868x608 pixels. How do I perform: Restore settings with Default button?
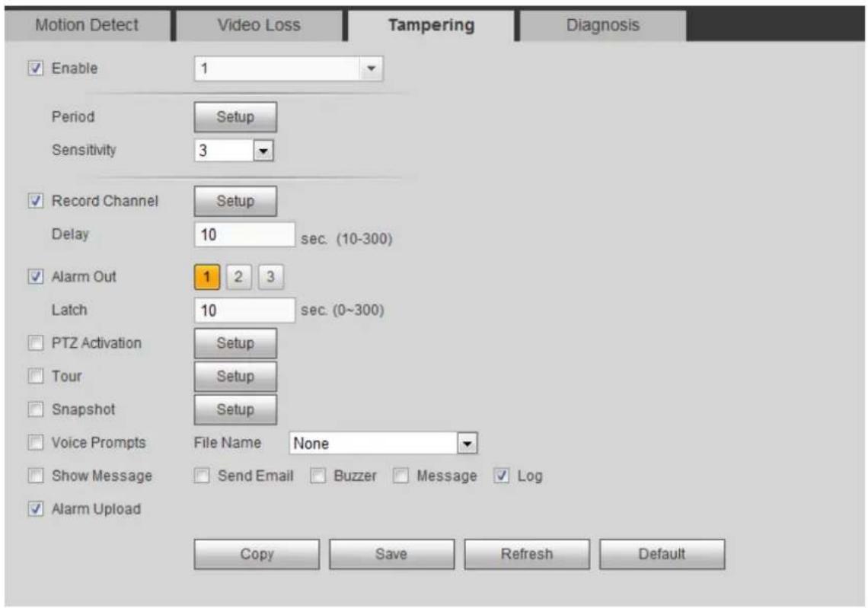coord(662,554)
